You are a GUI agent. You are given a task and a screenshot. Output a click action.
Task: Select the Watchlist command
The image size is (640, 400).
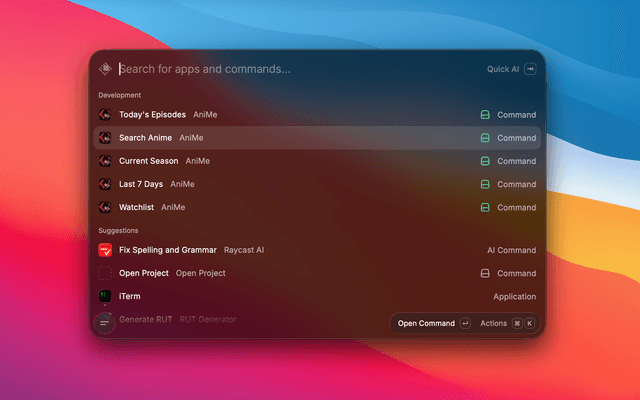point(317,208)
